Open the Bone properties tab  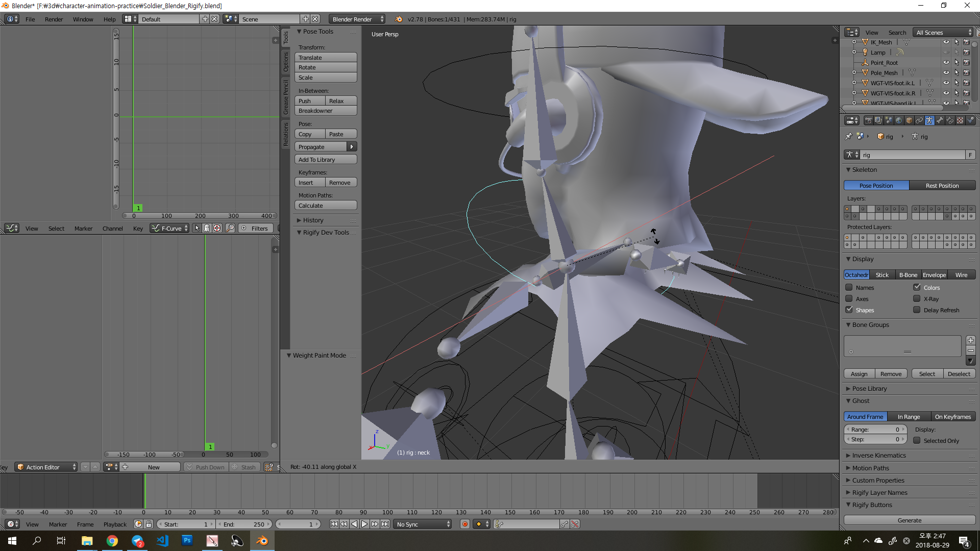(940, 121)
